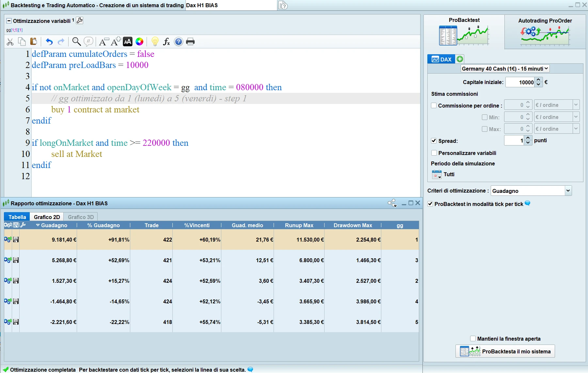Save the result row with 9.181,40 € gain
Screen dimensions: 588x373
(x=16, y=240)
